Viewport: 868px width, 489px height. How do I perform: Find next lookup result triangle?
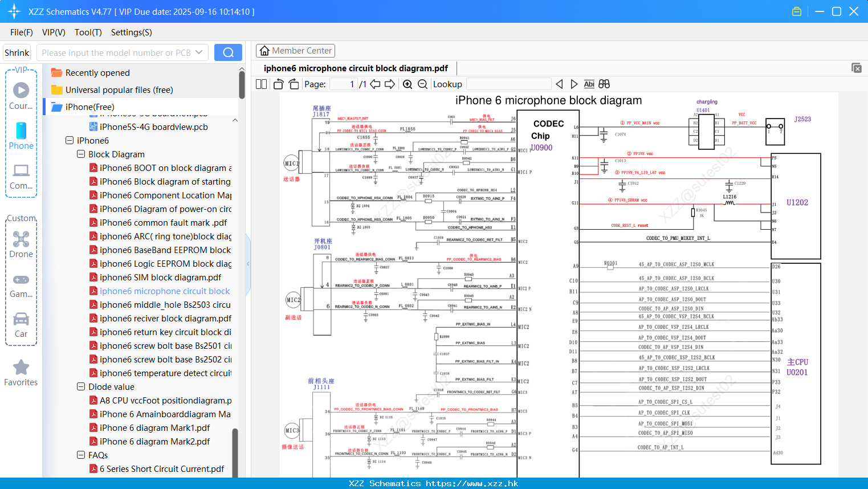[574, 84]
